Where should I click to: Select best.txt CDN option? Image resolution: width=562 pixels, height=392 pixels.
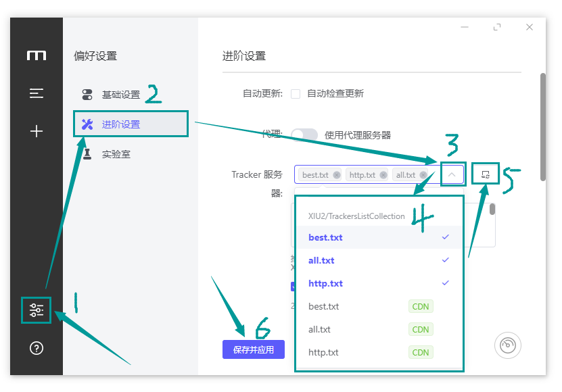coord(379,306)
